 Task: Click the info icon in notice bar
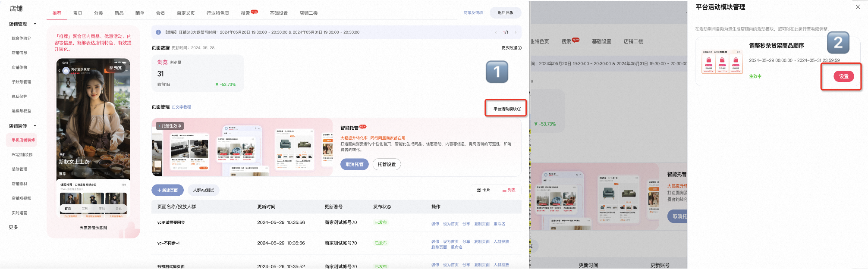coord(158,32)
